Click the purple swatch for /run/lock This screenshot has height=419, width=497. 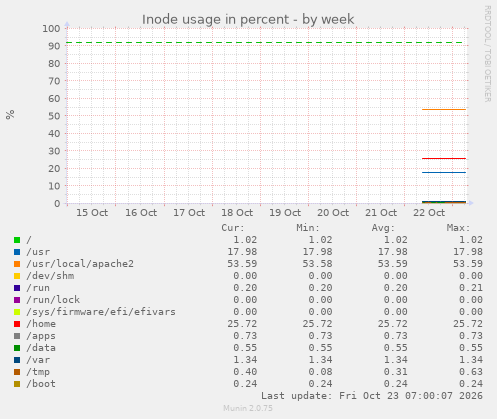(x=17, y=300)
